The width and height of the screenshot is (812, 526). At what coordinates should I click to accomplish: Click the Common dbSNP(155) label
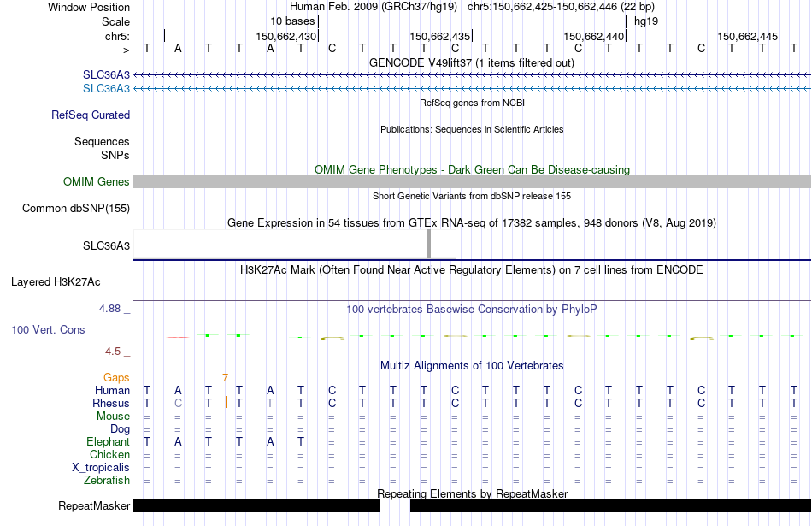point(75,209)
